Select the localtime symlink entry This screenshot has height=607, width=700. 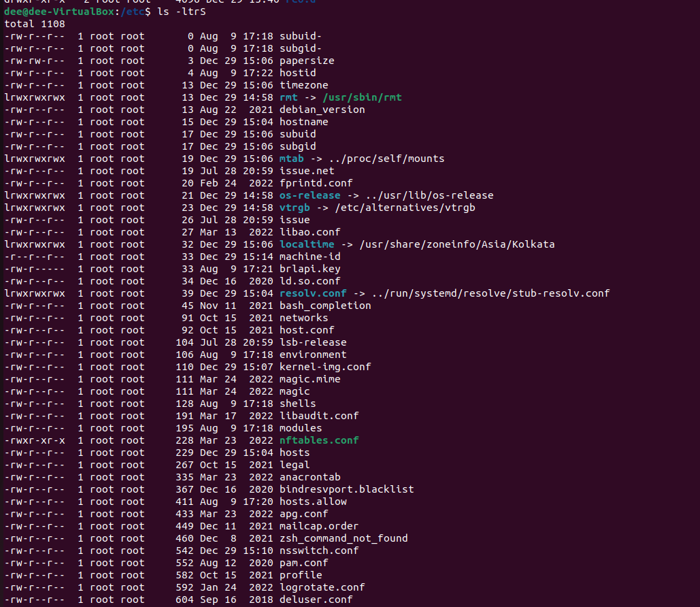click(x=307, y=244)
